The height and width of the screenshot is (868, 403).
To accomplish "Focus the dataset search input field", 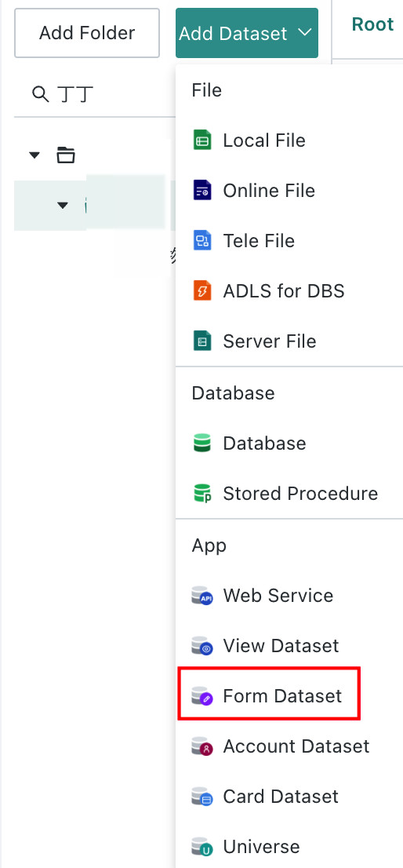I will click(94, 95).
